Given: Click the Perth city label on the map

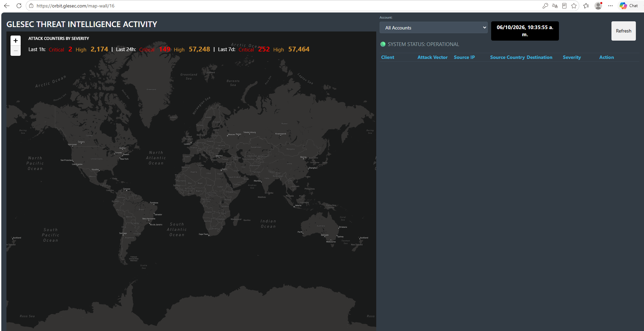Looking at the screenshot, I should (300, 232).
